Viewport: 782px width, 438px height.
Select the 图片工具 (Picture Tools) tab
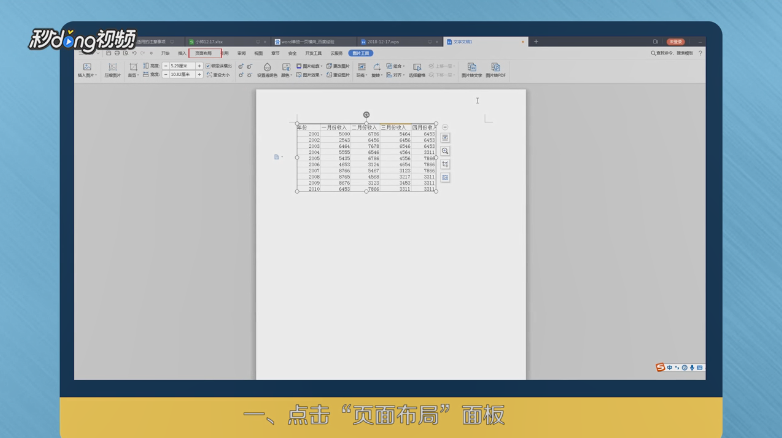(x=361, y=53)
